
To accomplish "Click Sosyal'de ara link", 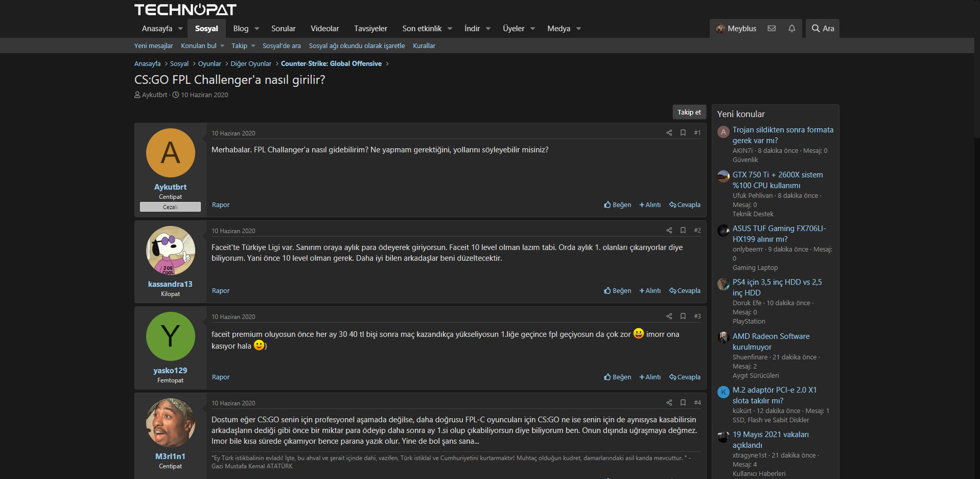I will [282, 46].
